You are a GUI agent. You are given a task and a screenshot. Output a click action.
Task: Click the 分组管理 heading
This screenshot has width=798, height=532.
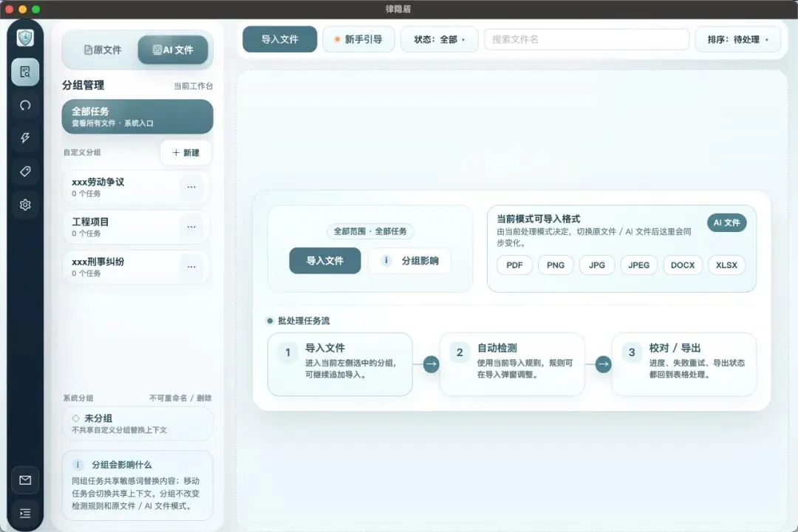[83, 85]
